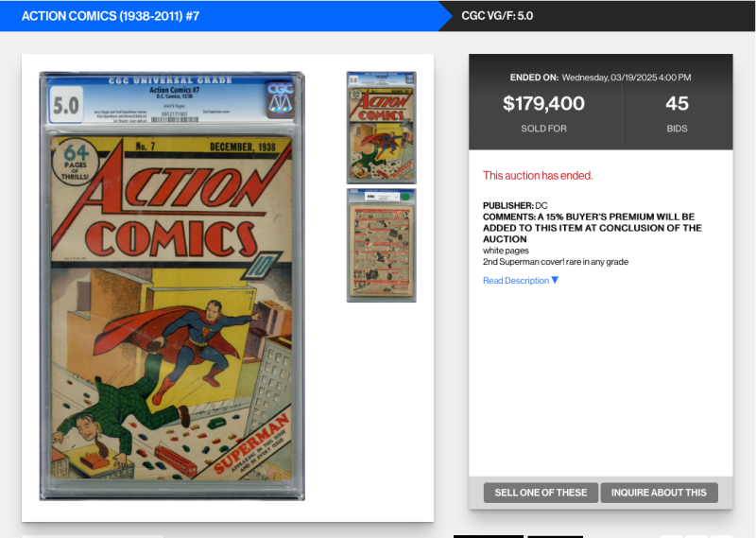
Task: Click the blue triangle beside Read Description
Action: pos(555,280)
